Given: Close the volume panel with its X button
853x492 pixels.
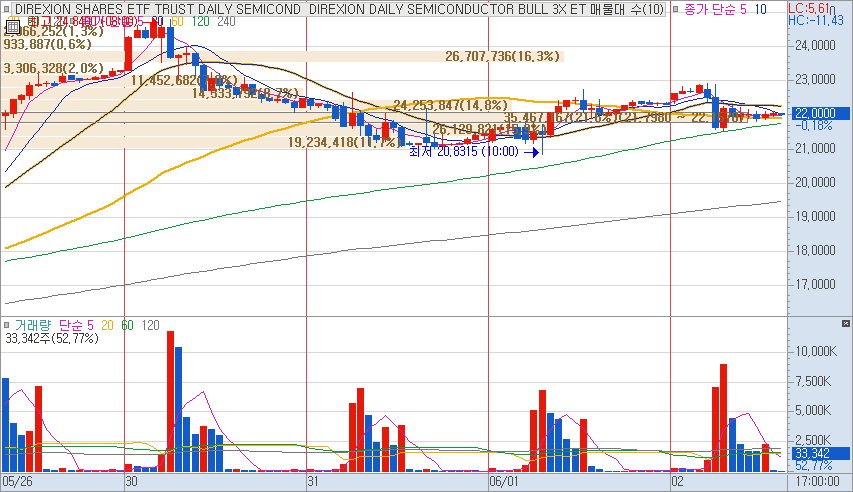Looking at the screenshot, I should tap(845, 324).
